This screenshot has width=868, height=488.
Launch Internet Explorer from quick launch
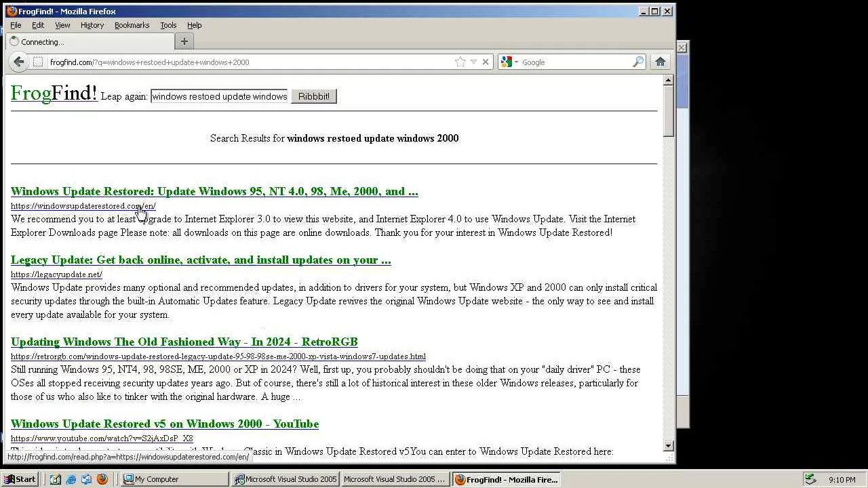71,479
